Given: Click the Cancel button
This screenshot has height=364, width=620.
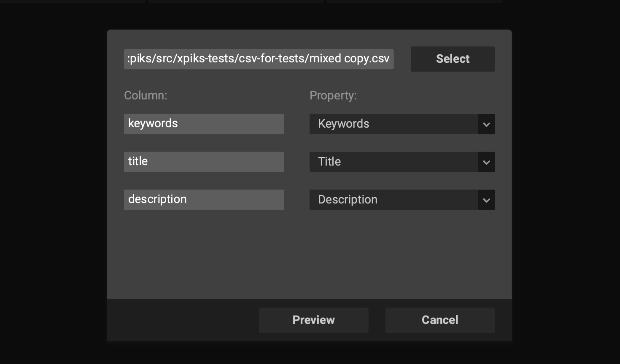Looking at the screenshot, I should 440,320.
